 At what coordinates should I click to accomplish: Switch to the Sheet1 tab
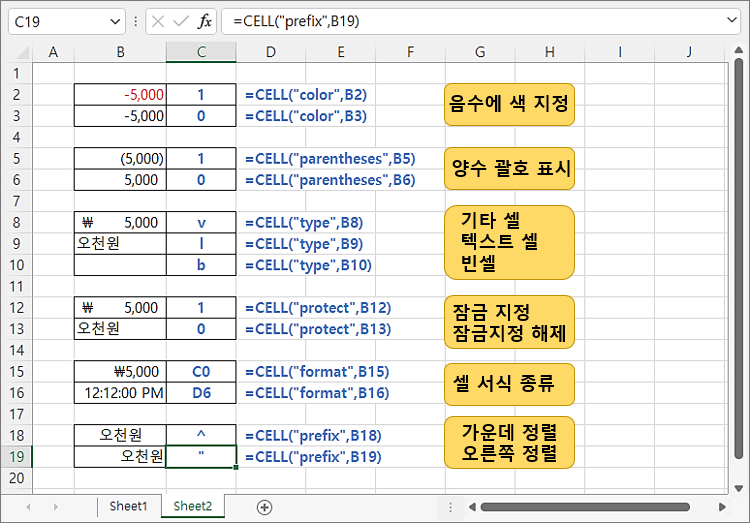(x=128, y=506)
